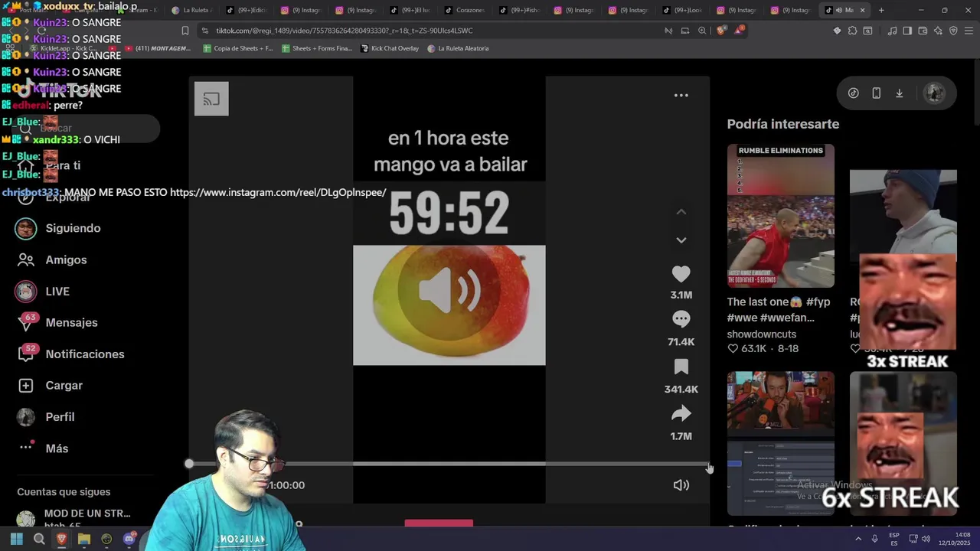Click the top-right coin icon on TikTok
The height and width of the screenshot is (551, 980).
(853, 93)
